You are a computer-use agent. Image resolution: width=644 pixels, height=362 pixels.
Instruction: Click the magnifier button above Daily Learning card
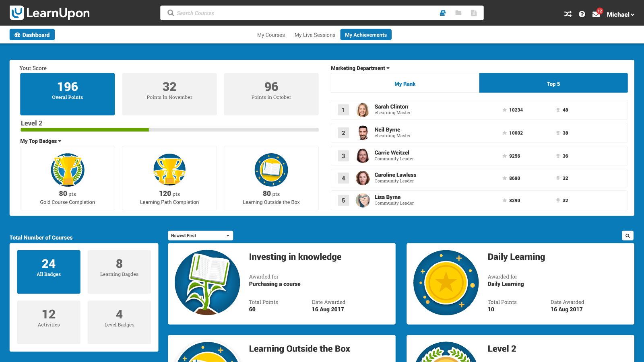tap(627, 235)
